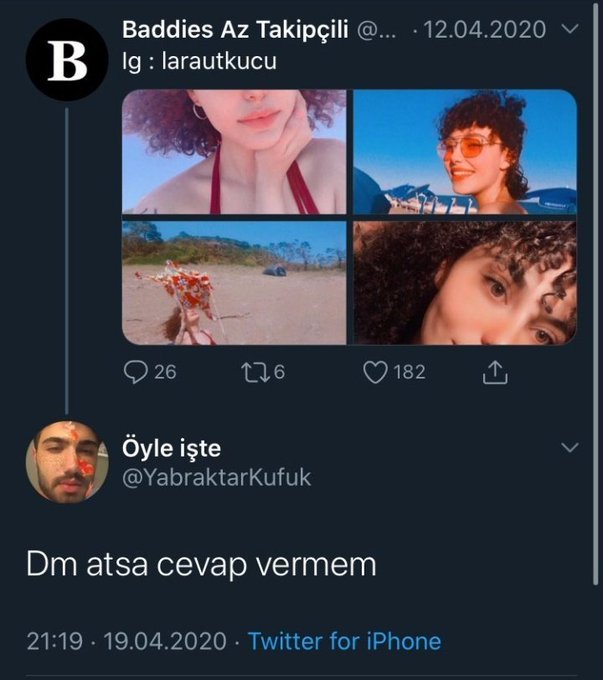Open Baddies Az Takipçili profile avatar
Image resolution: width=603 pixels, height=680 pixels.
coord(67,61)
